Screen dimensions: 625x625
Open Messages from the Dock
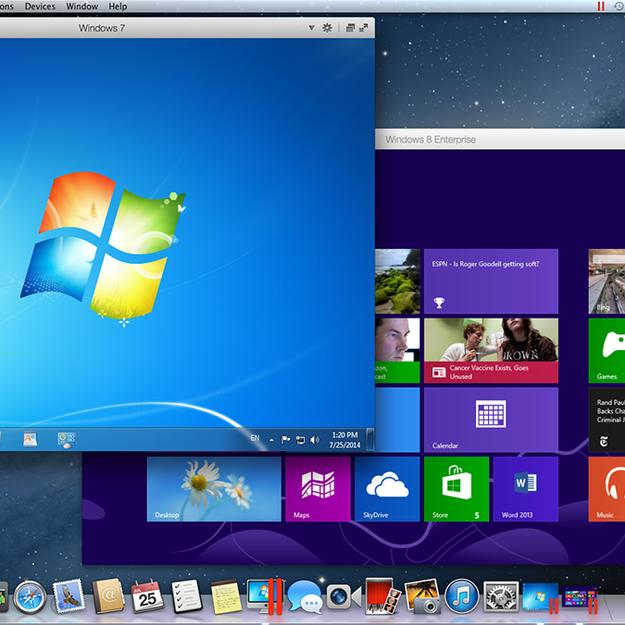(x=305, y=597)
